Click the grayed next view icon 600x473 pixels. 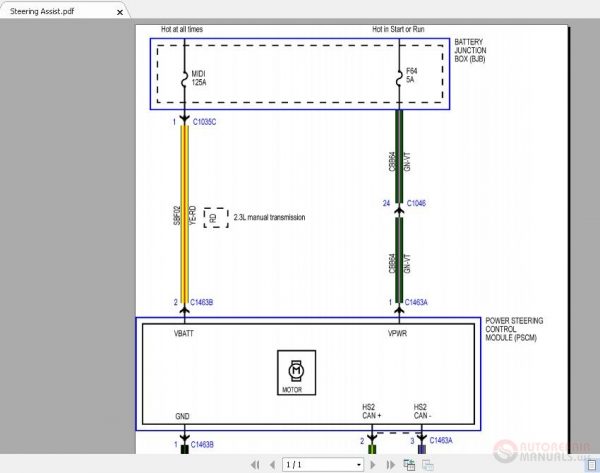[x=427, y=465]
